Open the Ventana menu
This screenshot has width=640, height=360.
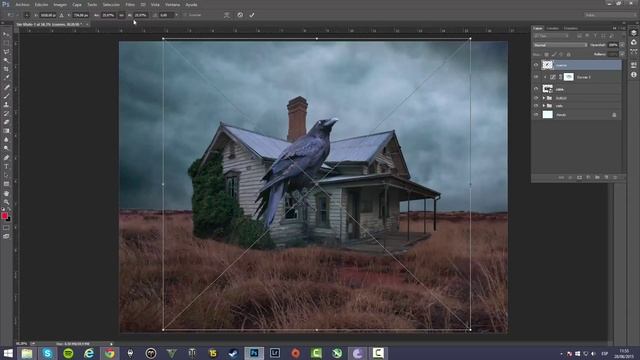tap(173, 4)
